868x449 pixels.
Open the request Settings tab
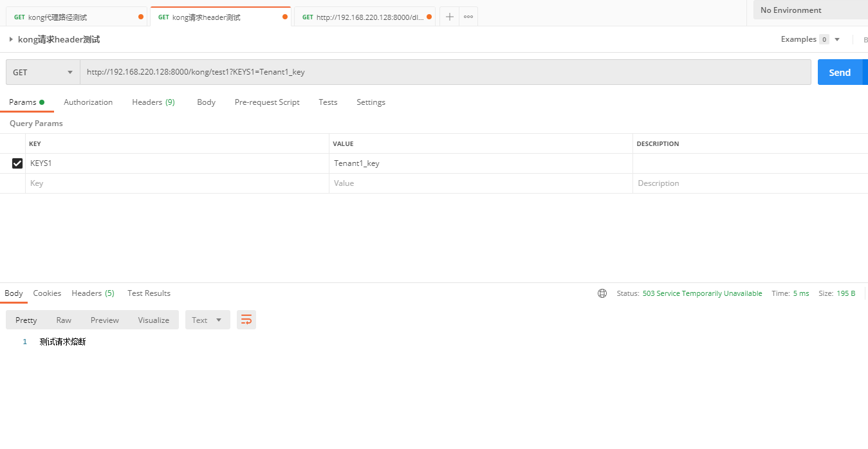[x=371, y=102]
